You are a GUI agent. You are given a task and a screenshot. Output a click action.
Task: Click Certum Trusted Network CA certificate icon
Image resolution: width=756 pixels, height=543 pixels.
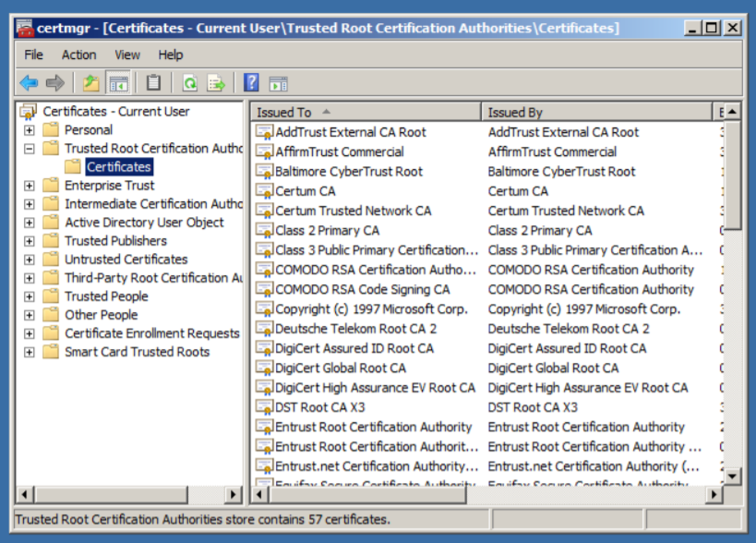tap(264, 211)
